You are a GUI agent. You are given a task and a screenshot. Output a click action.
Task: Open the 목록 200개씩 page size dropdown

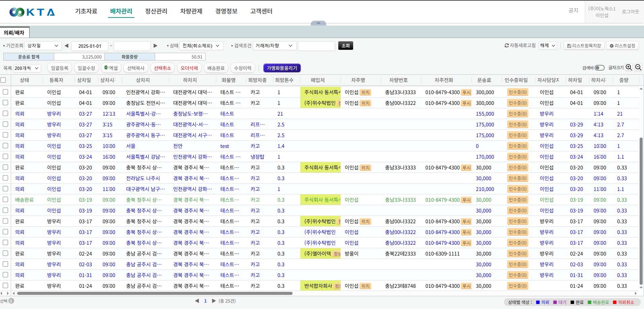coord(27,68)
